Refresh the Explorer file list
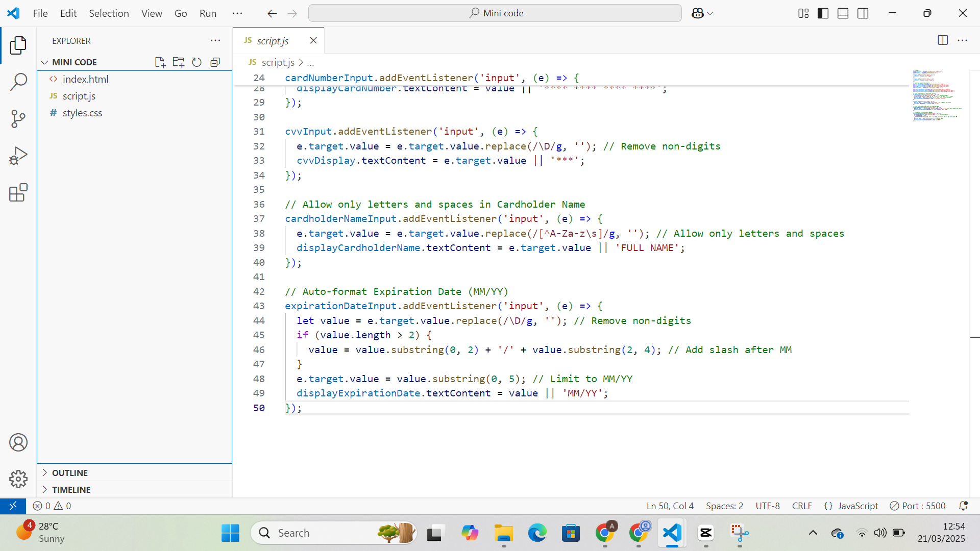 point(197,62)
